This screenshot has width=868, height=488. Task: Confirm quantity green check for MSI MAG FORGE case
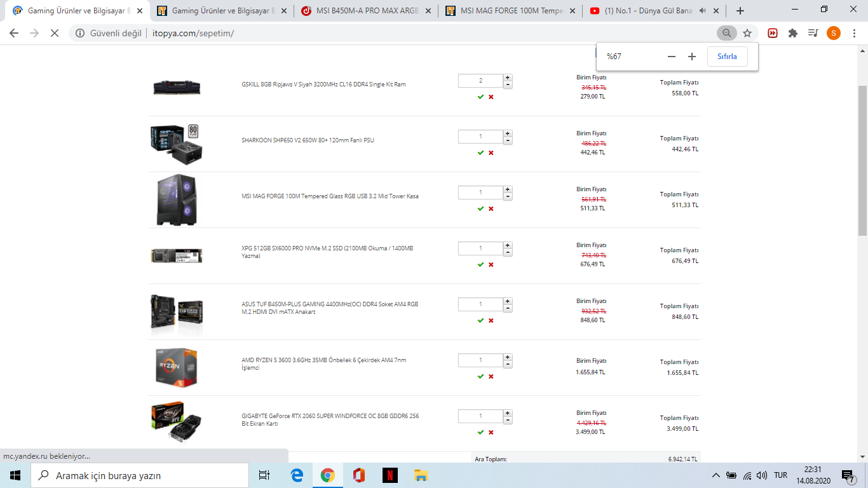pos(481,208)
